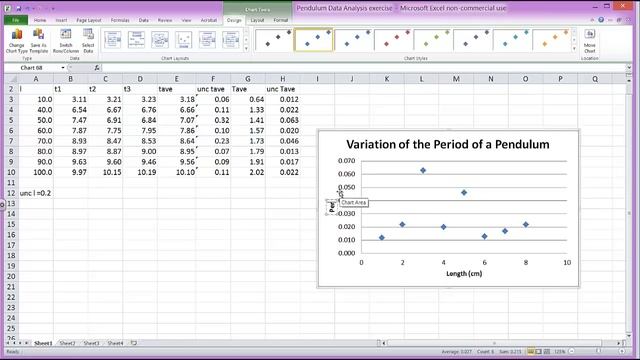Click the zoom slider handle
This screenshot has width=640, height=360.
tap(599, 351)
